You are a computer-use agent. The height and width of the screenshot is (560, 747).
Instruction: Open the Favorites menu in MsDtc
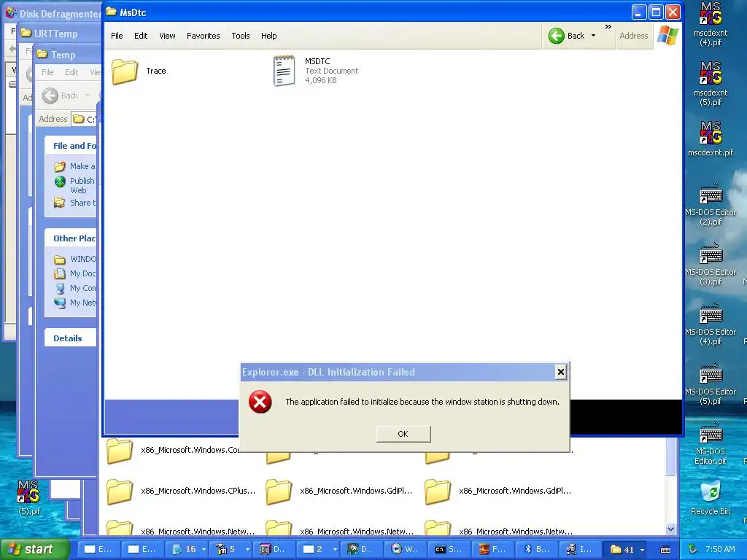(203, 36)
